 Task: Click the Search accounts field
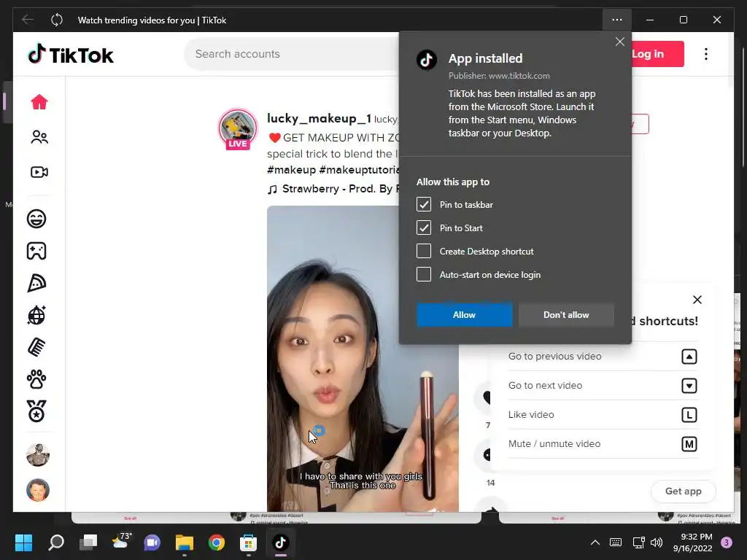[x=292, y=54]
